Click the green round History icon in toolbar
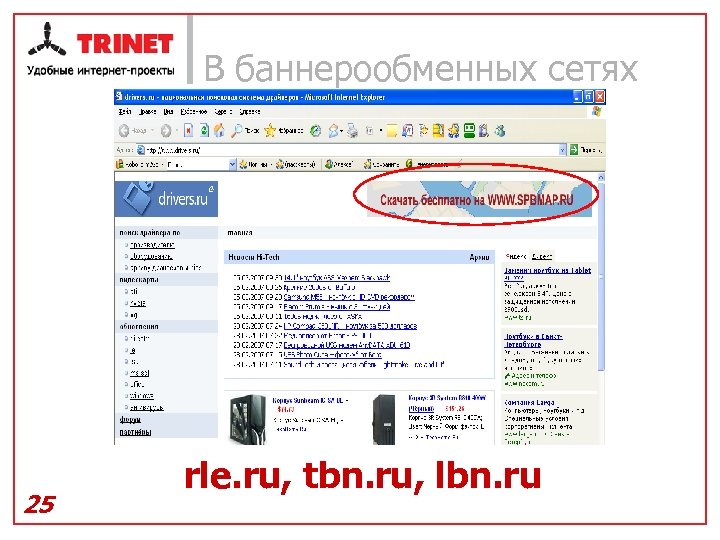 click(315, 131)
